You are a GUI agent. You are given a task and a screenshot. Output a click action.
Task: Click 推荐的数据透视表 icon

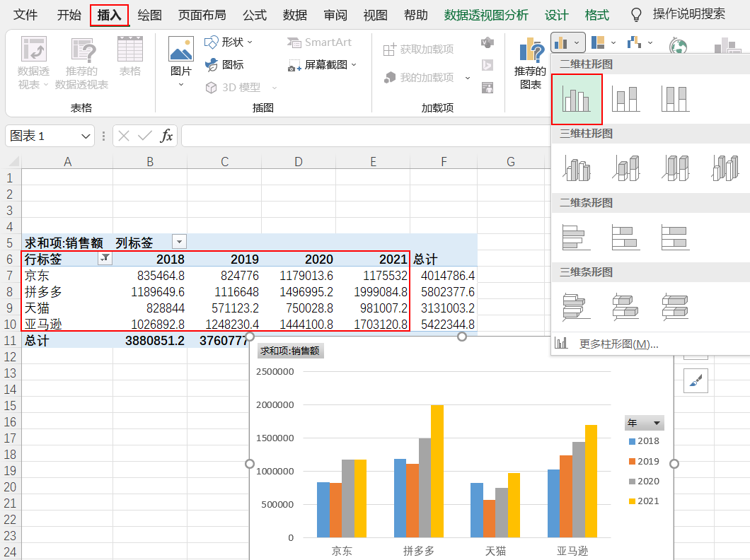(82, 63)
